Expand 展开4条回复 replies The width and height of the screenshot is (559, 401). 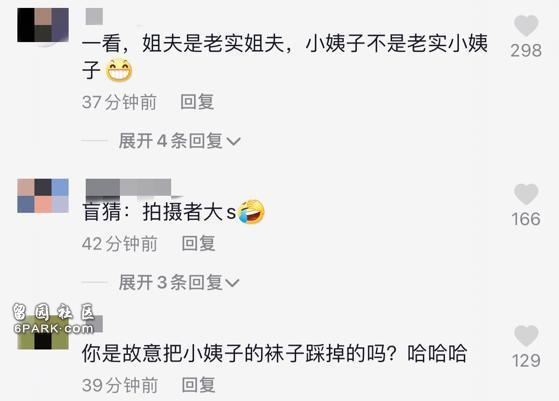coord(179,141)
